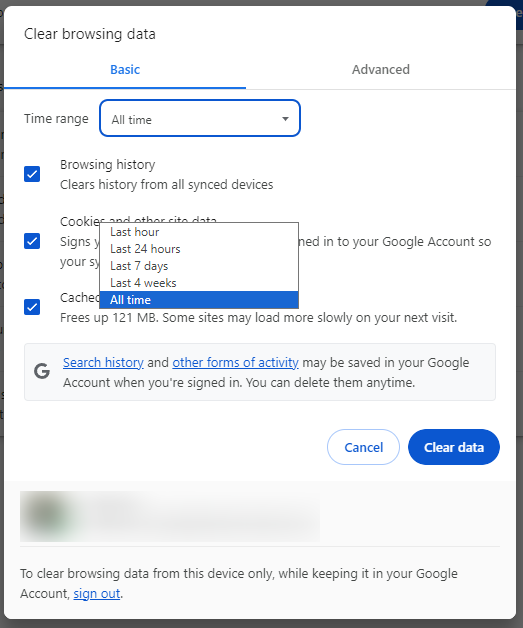The width and height of the screenshot is (523, 628).
Task: Click the Google G logo icon
Action: click(x=42, y=371)
